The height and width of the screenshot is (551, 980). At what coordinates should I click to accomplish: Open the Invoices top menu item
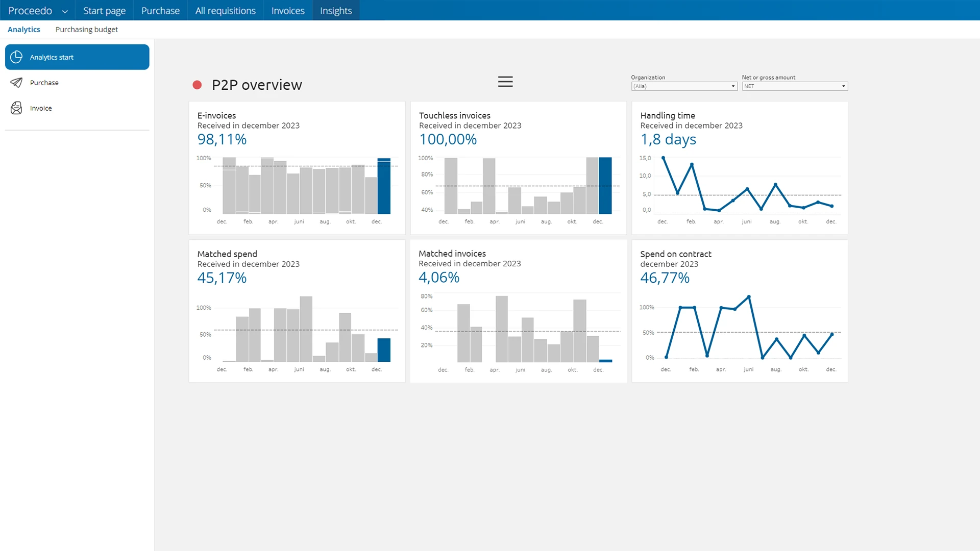pyautogui.click(x=287, y=11)
